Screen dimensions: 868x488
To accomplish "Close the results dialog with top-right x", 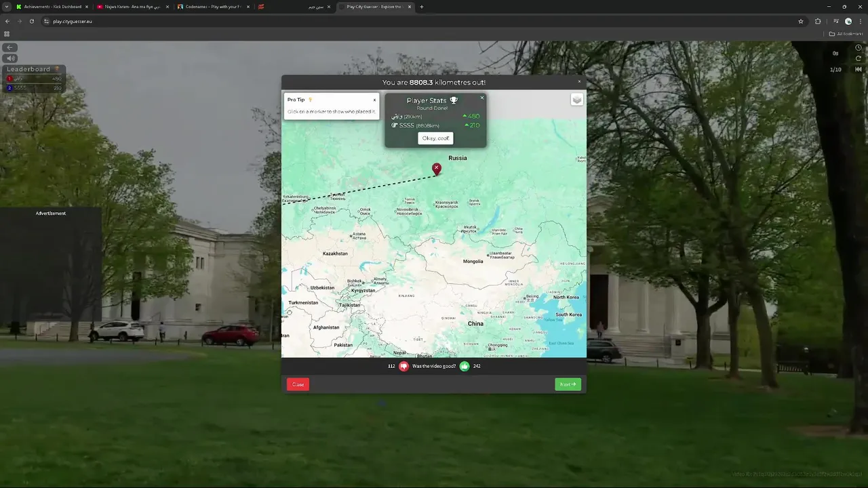I will click(579, 81).
